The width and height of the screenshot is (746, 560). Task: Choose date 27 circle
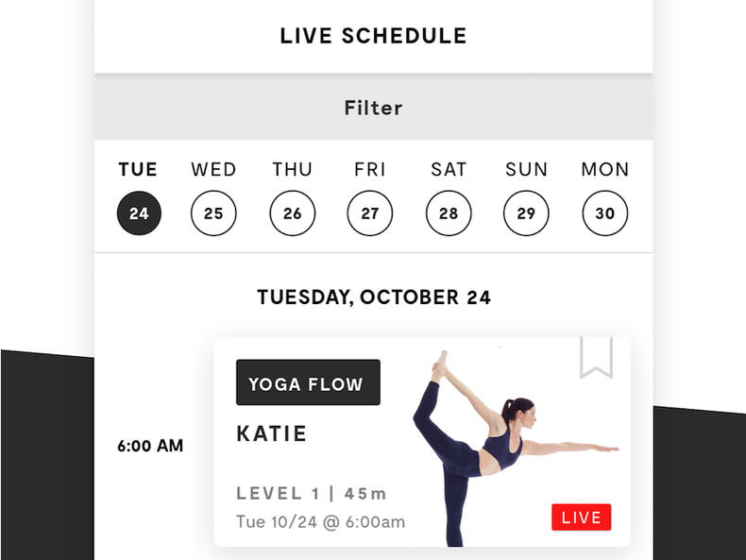click(370, 213)
